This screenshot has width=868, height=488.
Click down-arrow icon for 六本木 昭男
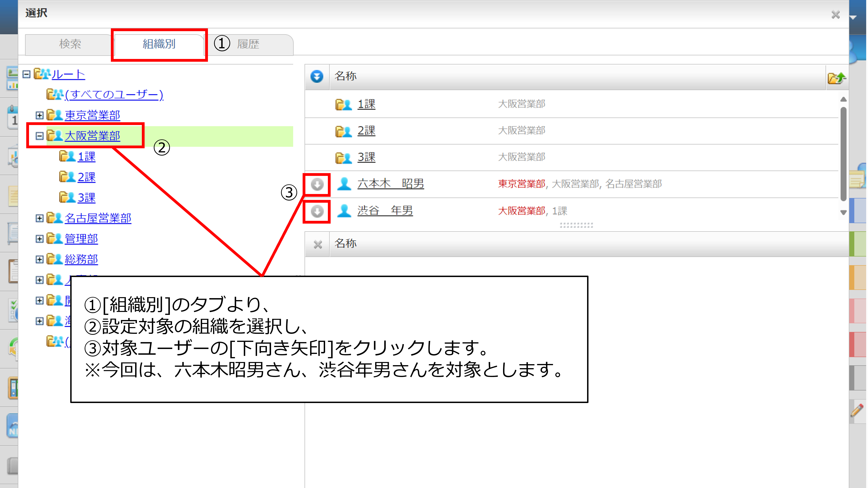click(317, 184)
